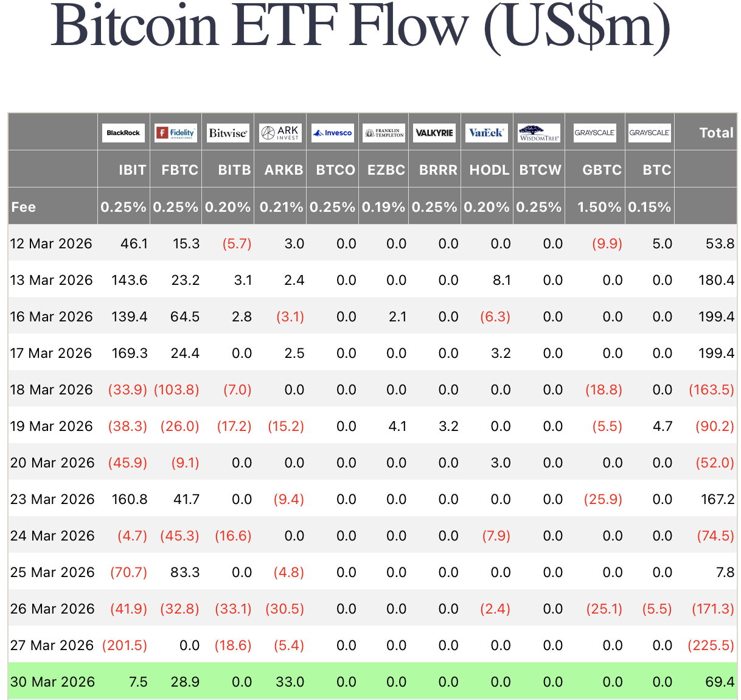Click the (225.5) total for 27 Mar

[711, 645]
